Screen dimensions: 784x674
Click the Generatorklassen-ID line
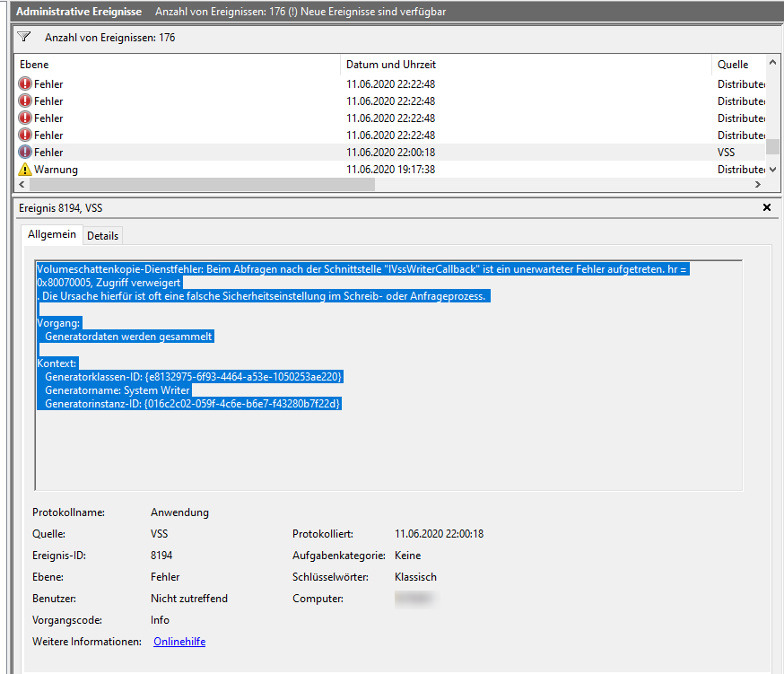194,377
